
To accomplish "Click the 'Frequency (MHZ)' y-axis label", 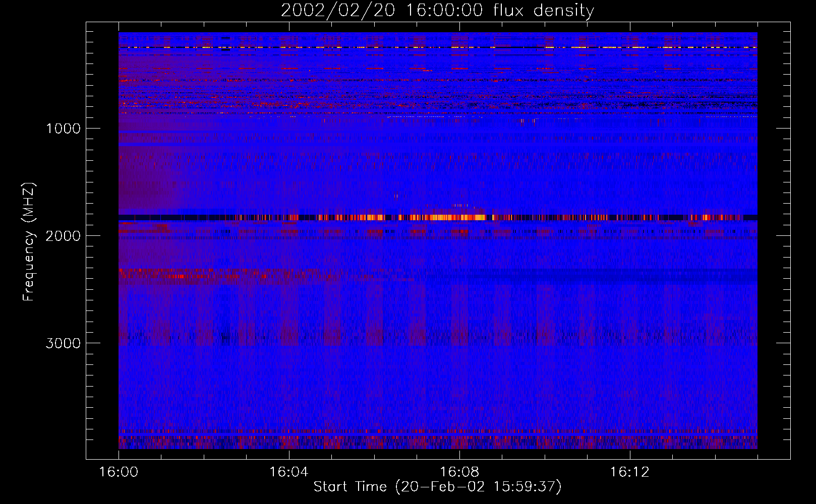I will 29,242.
